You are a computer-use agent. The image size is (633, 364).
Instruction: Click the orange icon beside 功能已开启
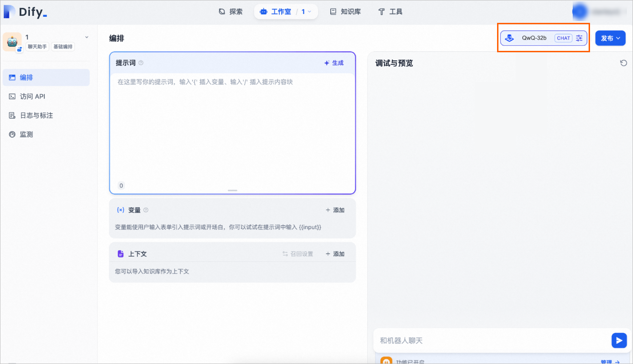(x=386, y=361)
